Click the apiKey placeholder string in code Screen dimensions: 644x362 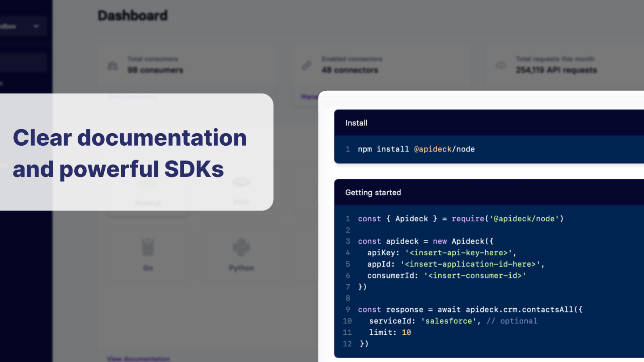(458, 253)
